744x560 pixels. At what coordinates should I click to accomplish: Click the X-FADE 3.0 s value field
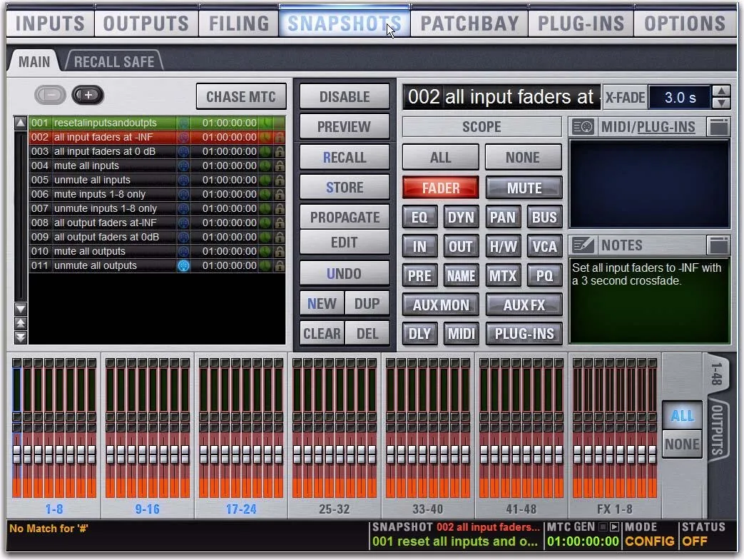pos(680,97)
